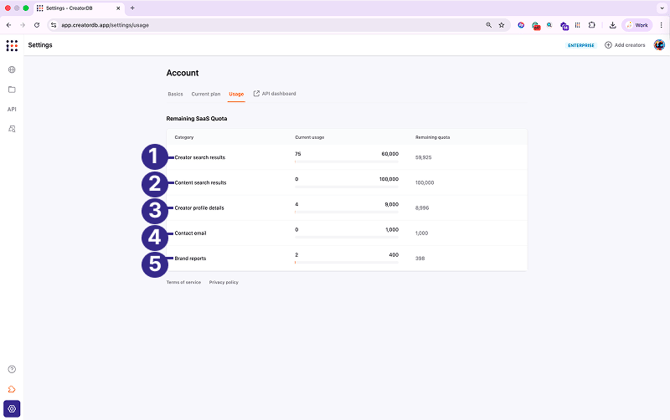Open the question mark help icon
Viewport: 670px width, 420px height.
(x=12, y=370)
